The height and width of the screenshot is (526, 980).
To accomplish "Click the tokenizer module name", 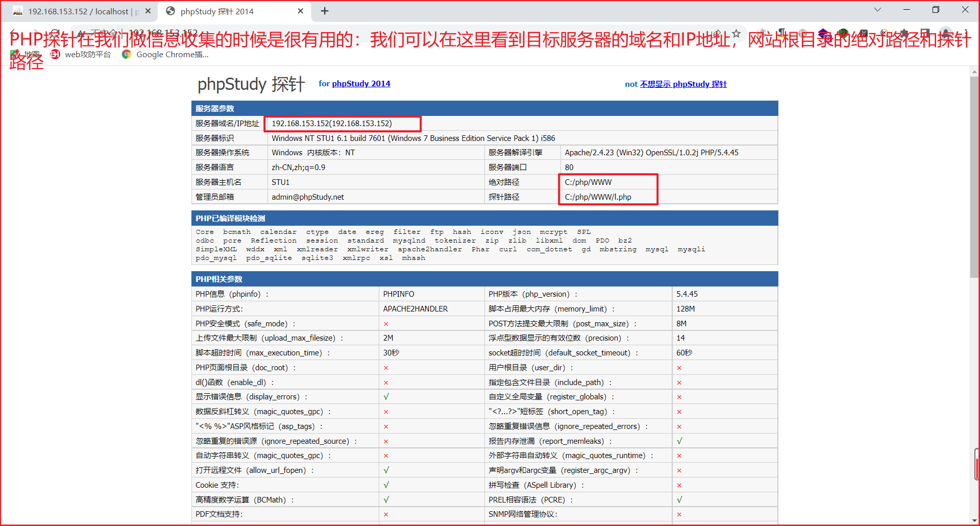I will (x=455, y=241).
